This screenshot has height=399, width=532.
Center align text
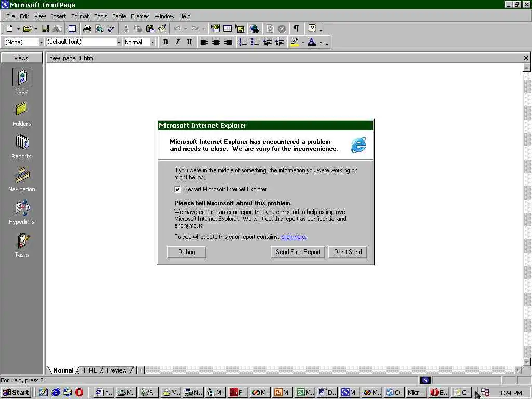point(216,42)
